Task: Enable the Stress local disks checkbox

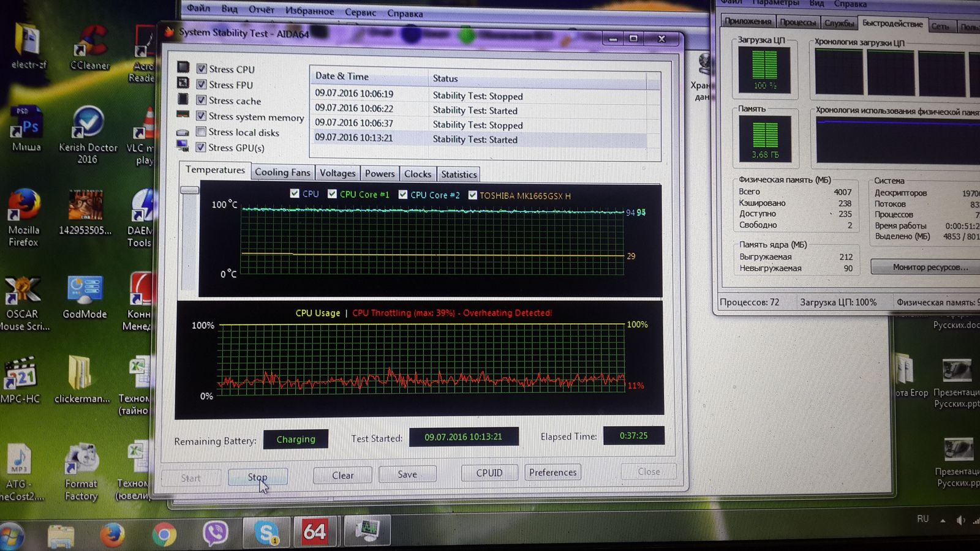Action: point(201,132)
